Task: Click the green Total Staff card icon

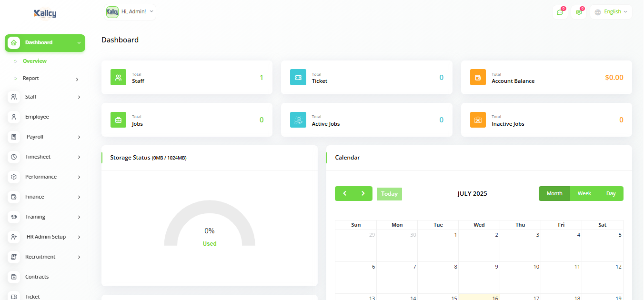Action: point(118,77)
